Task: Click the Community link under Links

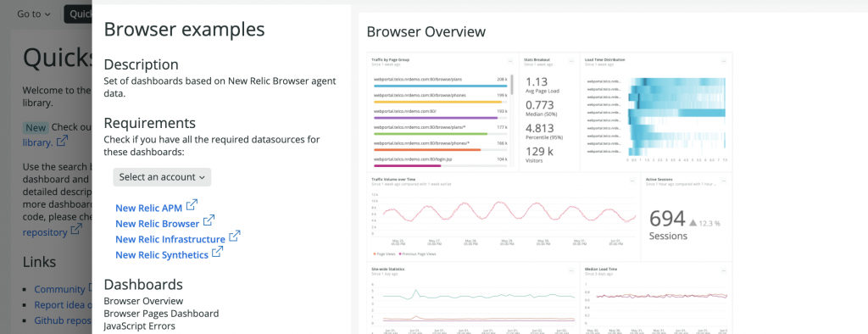Action: [59, 289]
